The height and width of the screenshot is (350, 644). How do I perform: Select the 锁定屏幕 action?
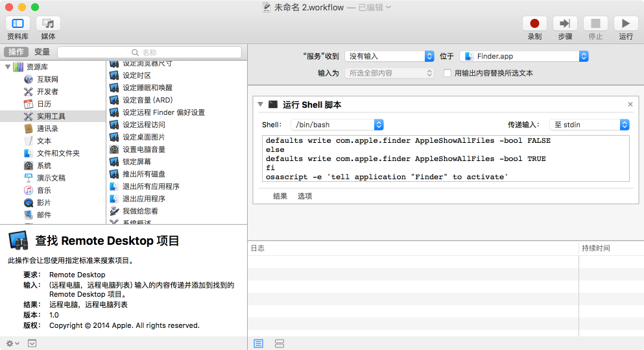[x=137, y=162]
